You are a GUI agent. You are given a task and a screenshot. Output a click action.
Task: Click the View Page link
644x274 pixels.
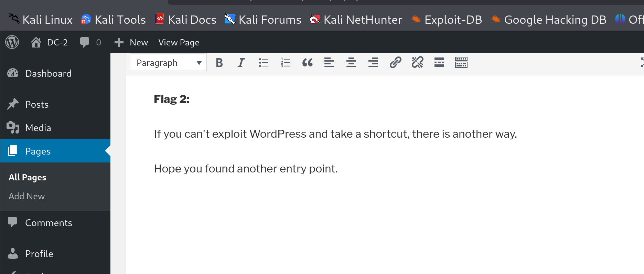click(179, 42)
